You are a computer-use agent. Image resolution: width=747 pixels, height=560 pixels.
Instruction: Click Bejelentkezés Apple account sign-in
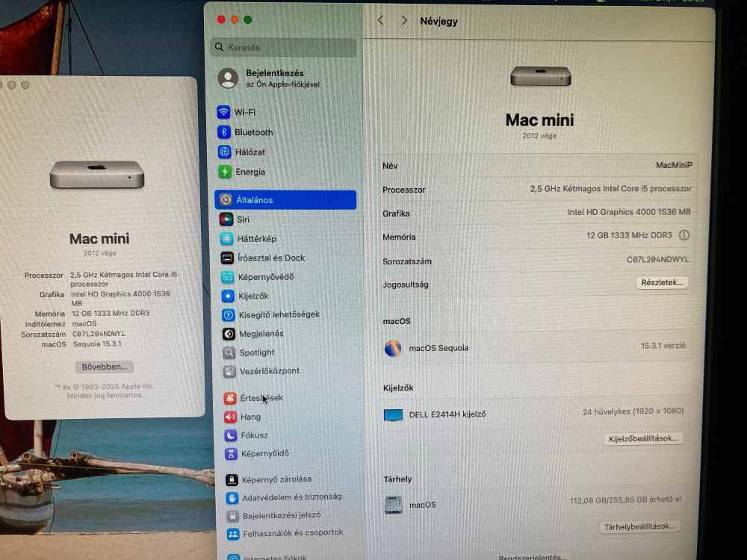pyautogui.click(x=274, y=78)
